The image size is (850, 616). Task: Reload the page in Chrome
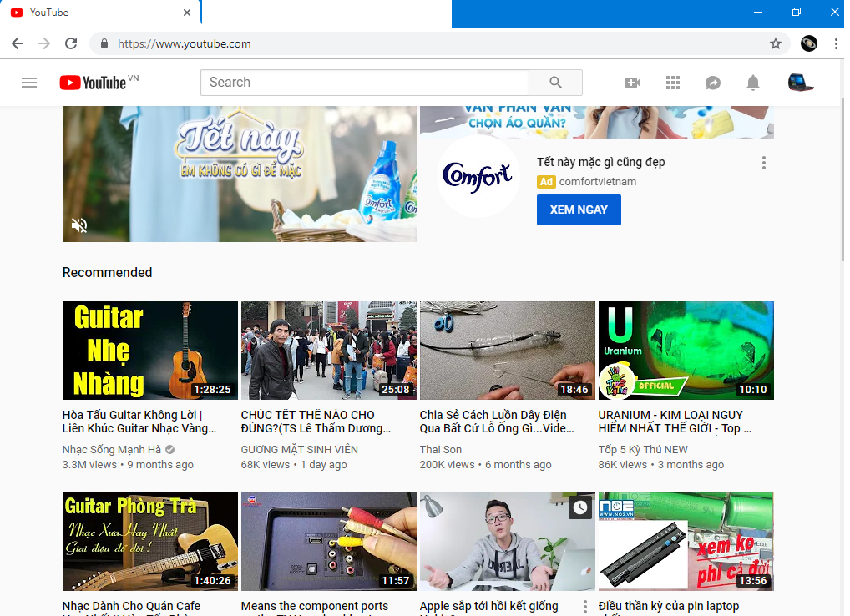[x=71, y=43]
